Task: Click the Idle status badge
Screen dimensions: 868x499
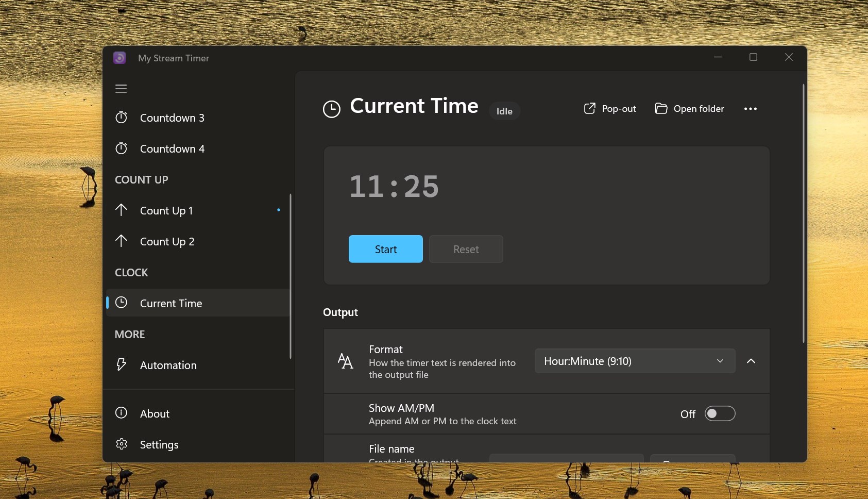Action: (504, 111)
